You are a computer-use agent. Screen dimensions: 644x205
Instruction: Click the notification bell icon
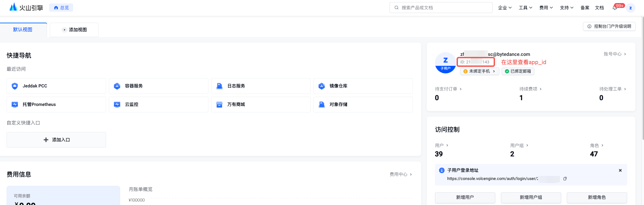pos(615,8)
